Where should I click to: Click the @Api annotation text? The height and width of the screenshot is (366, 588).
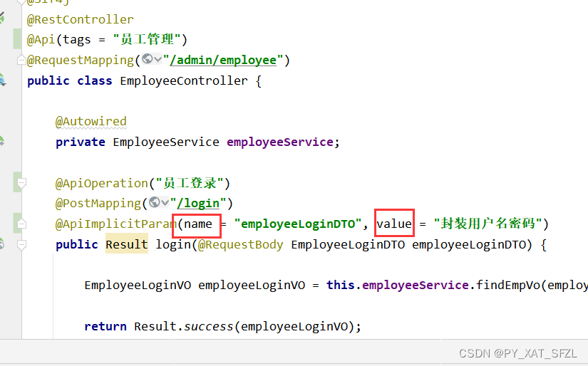click(x=41, y=39)
